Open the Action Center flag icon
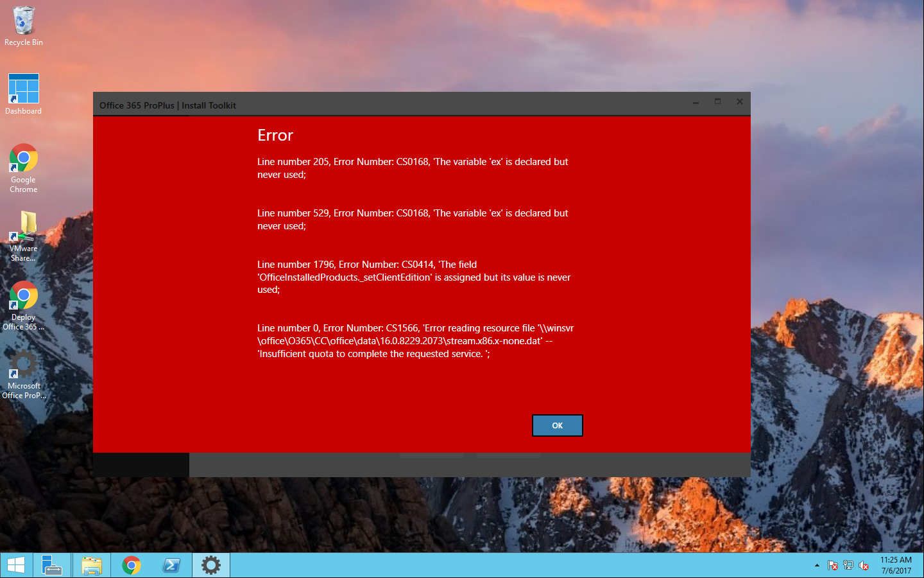 point(833,565)
